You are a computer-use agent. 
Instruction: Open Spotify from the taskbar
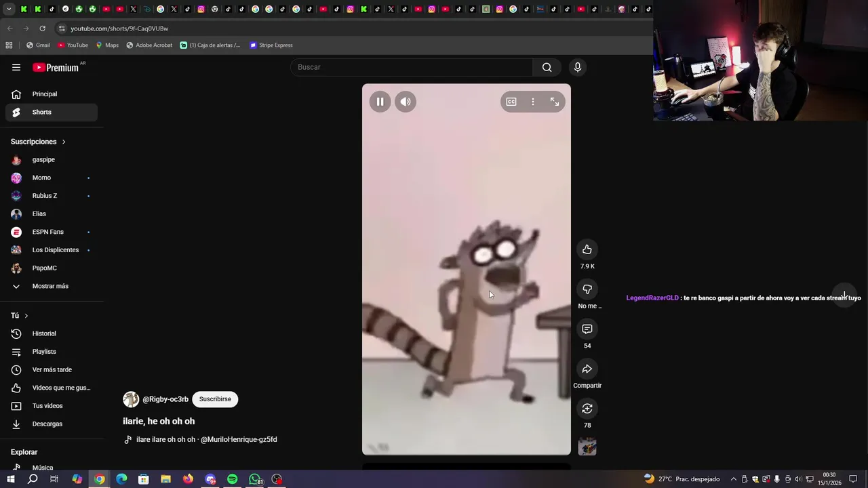point(233,479)
